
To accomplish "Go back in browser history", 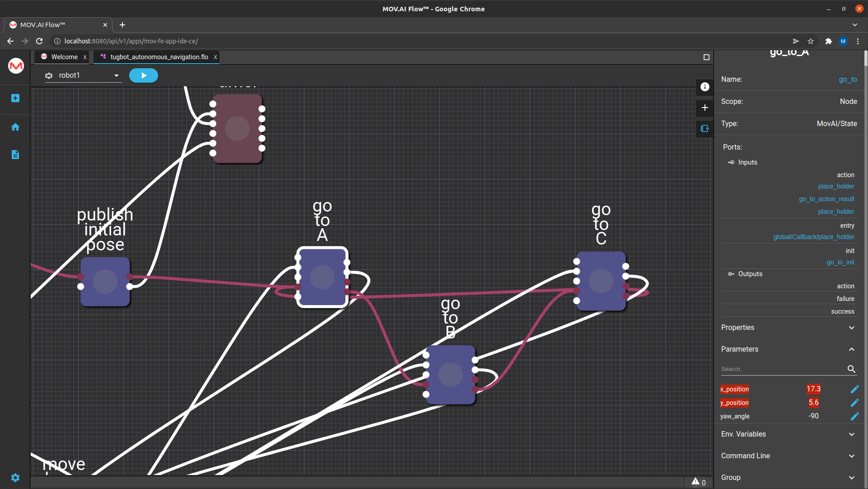I will pyautogui.click(x=10, y=41).
